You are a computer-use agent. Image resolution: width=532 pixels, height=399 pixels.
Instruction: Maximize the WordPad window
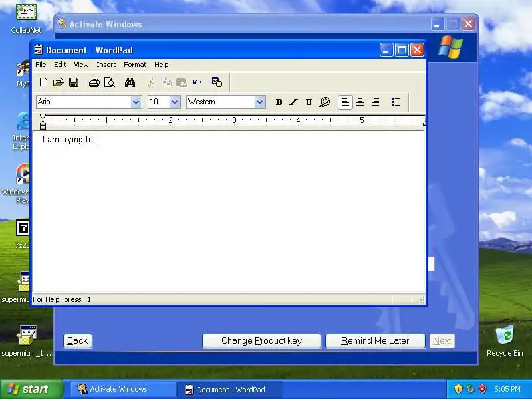(x=402, y=50)
